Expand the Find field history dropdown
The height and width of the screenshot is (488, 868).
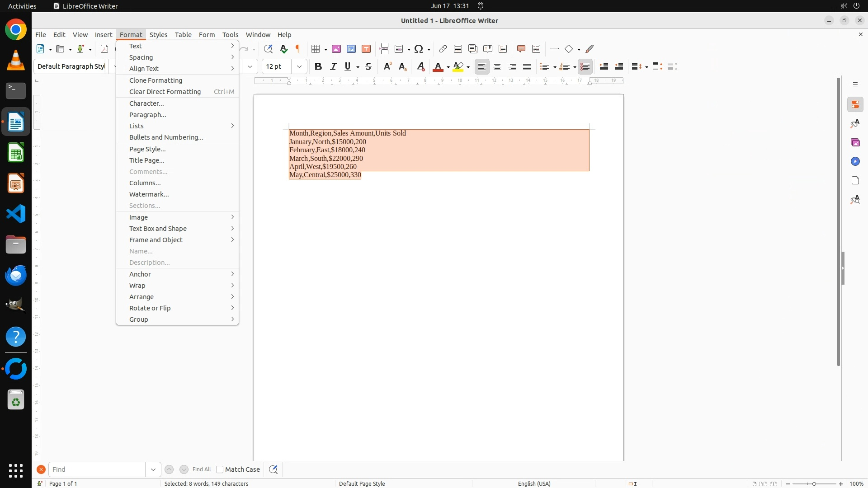click(x=153, y=469)
